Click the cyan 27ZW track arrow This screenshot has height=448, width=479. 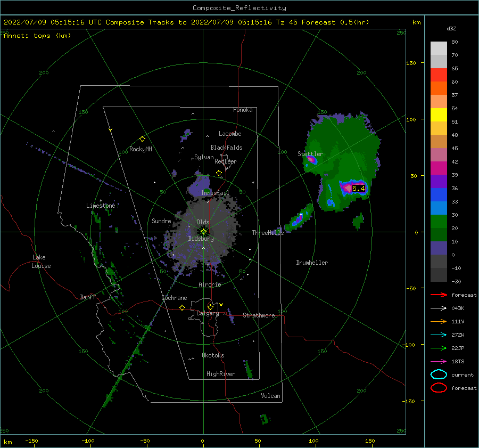(439, 335)
